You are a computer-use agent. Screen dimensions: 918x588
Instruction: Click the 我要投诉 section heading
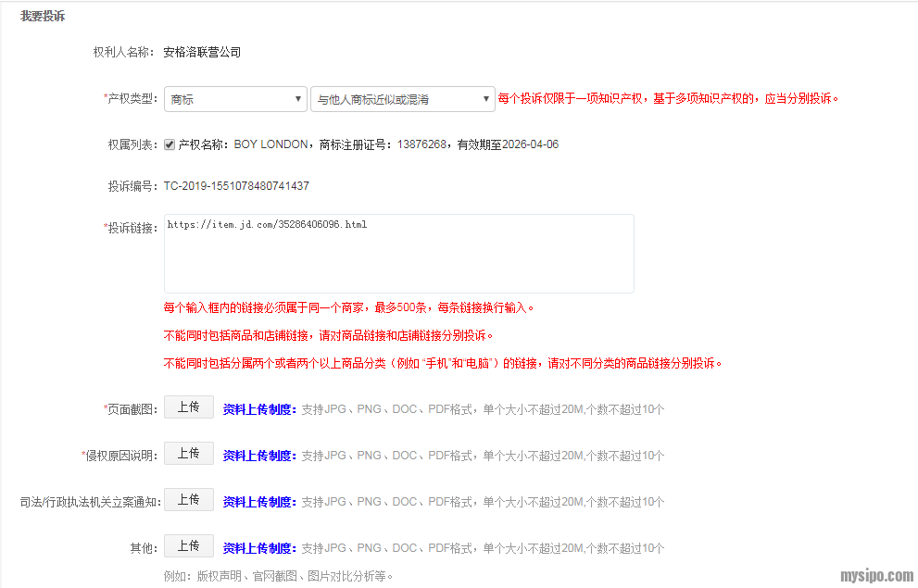[43, 17]
